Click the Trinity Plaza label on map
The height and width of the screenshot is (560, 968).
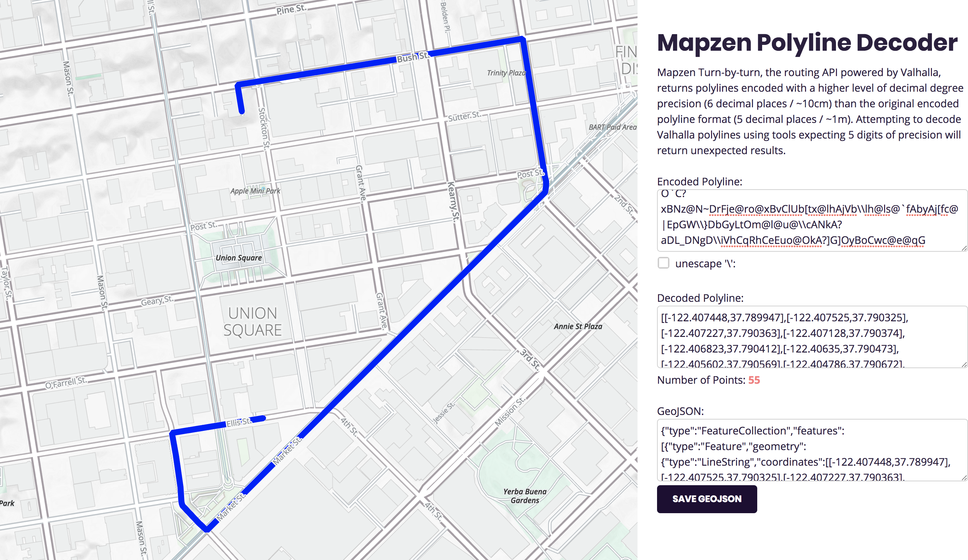pos(506,73)
